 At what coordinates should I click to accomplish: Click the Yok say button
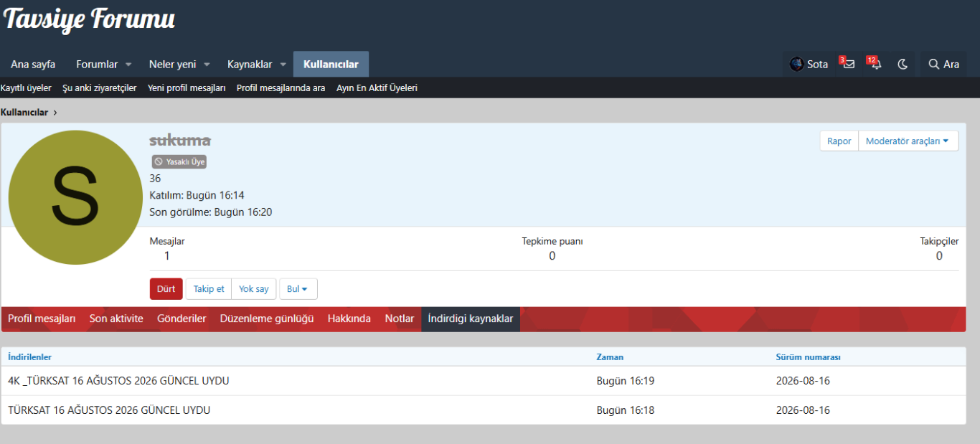[254, 289]
